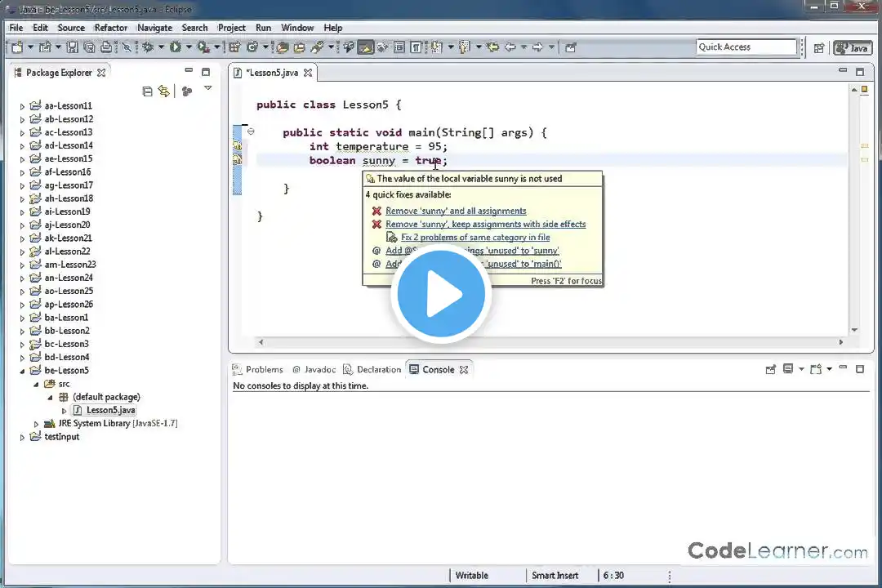Screen dimensions: 882x588
Task: Click the New Java Class icon
Action: pos(252,47)
